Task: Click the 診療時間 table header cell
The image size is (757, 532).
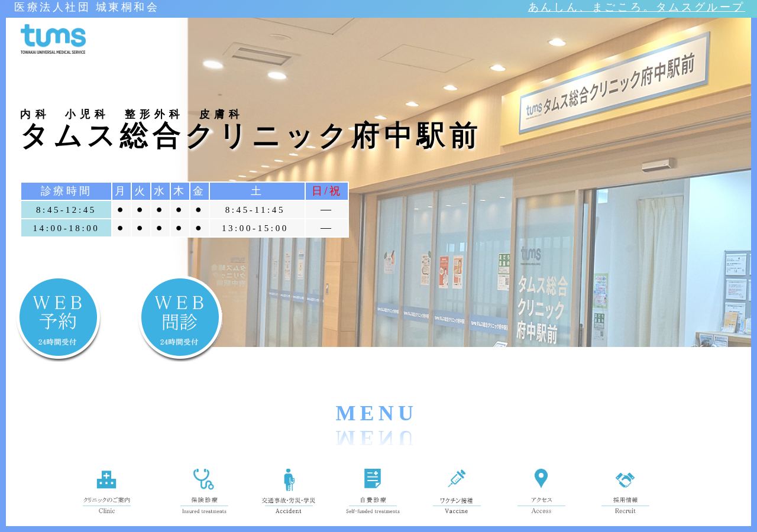Action: [66, 191]
